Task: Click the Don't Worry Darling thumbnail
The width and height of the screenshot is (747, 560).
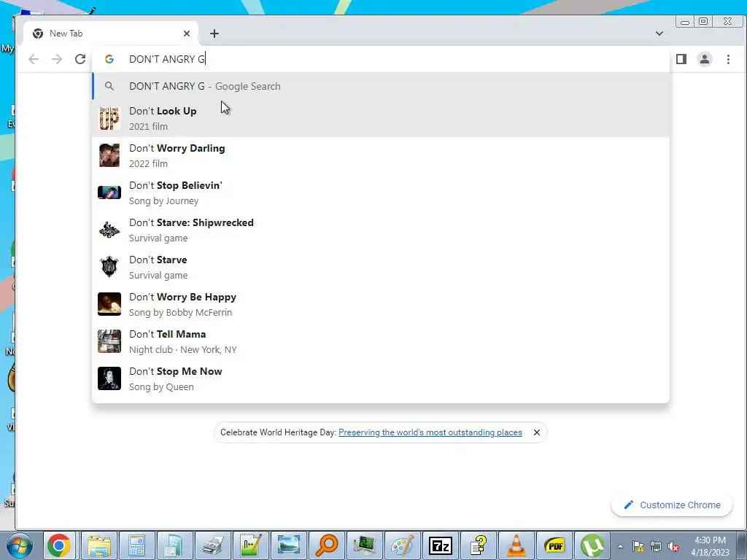Action: pos(109,155)
